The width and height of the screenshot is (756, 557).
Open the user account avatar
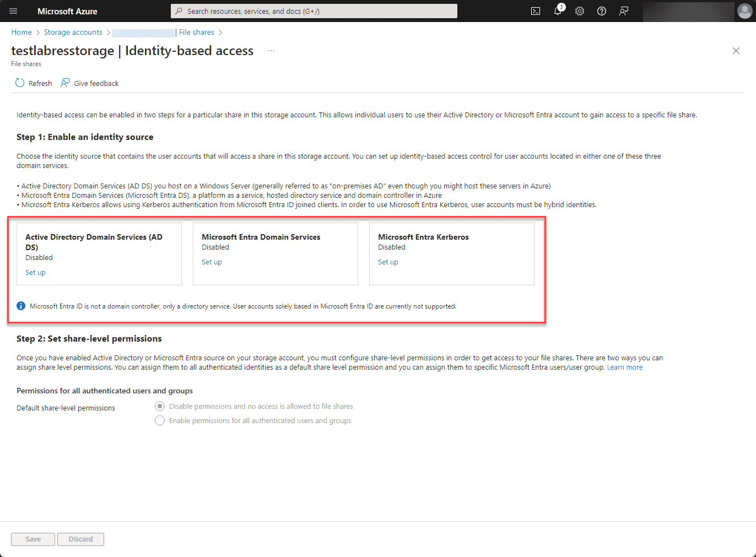click(744, 11)
